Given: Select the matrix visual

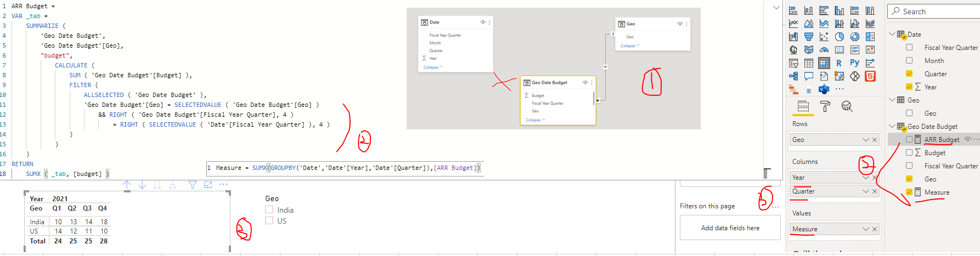Looking at the screenshot, I should pyautogui.click(x=824, y=63).
